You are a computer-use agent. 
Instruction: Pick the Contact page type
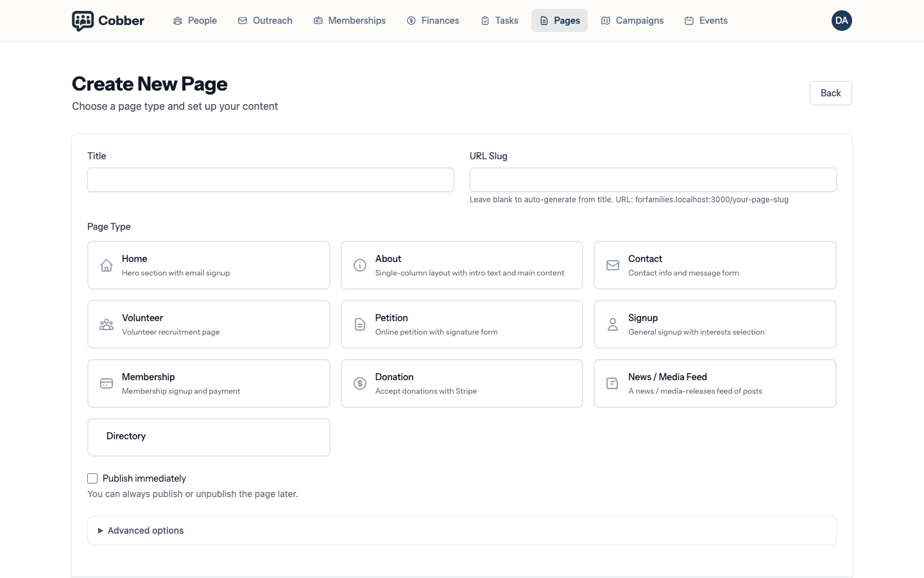(715, 265)
